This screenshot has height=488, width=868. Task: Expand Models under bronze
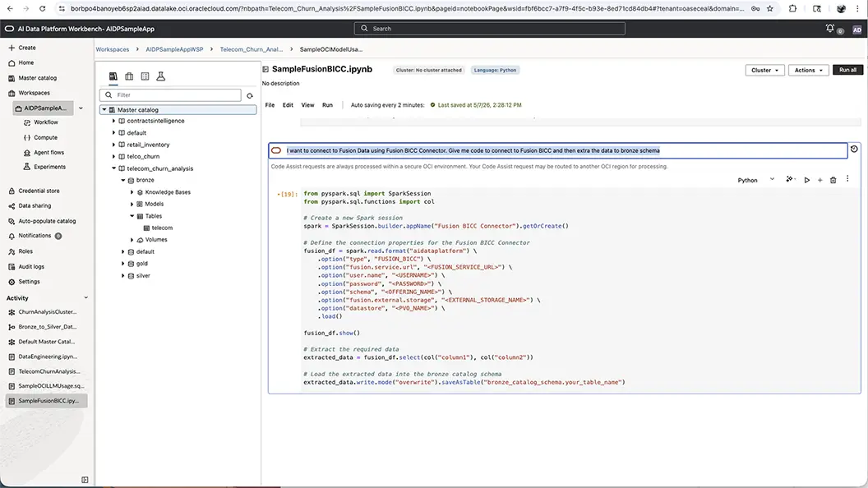[x=132, y=205]
